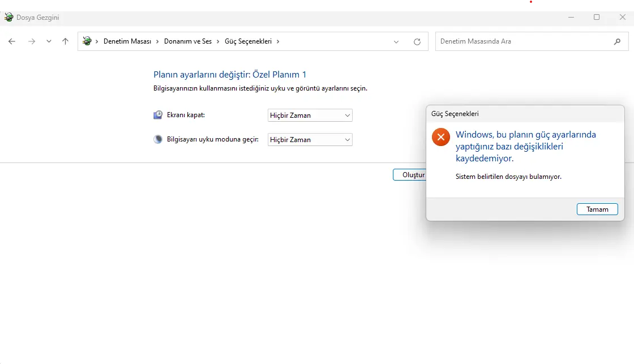Click the Control Panel icon in address bar
This screenshot has height=364, width=634.
[87, 41]
